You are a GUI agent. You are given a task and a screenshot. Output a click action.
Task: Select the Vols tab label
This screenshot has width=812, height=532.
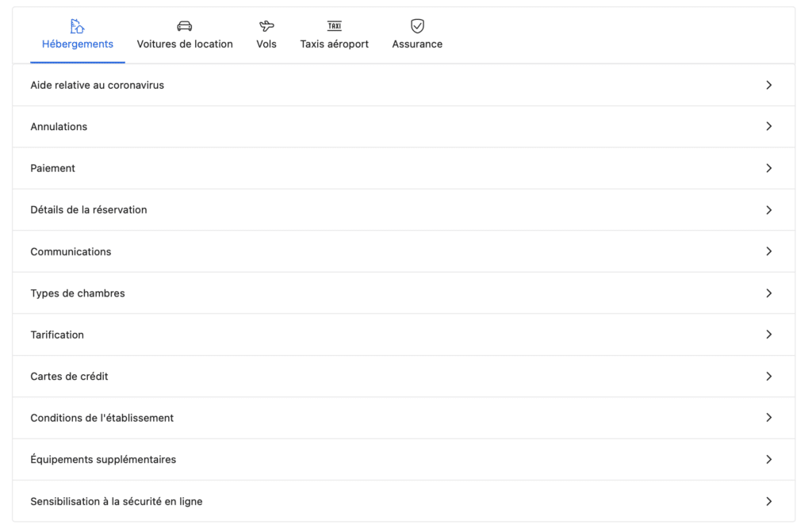266,44
